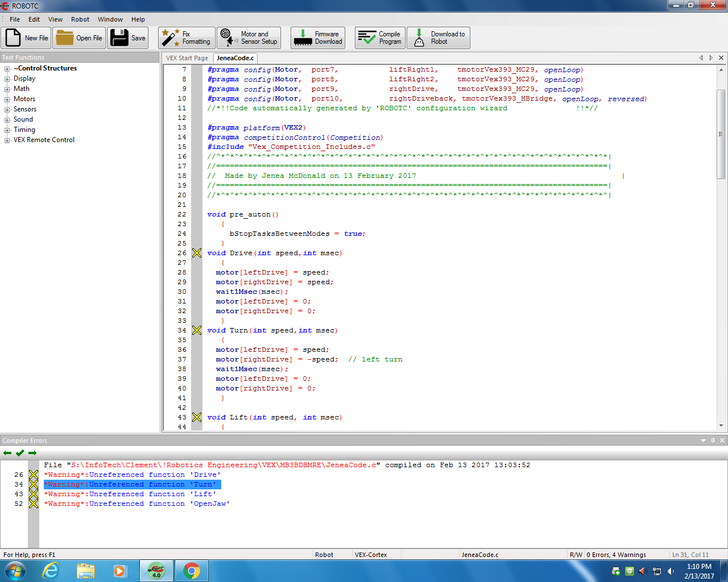The image size is (728, 582).
Task: Open the Windows Start button
Action: click(x=15, y=571)
